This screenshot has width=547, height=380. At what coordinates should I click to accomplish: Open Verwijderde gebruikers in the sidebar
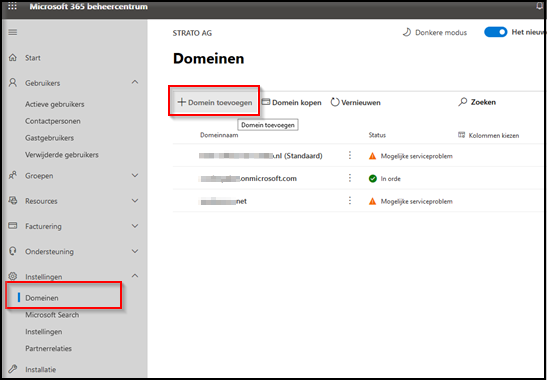(x=62, y=155)
